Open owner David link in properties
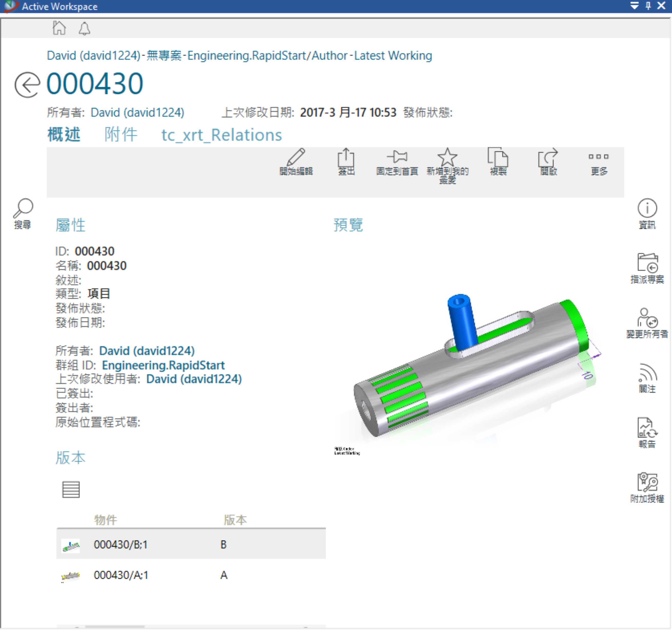The width and height of the screenshot is (672, 630). coord(147,351)
